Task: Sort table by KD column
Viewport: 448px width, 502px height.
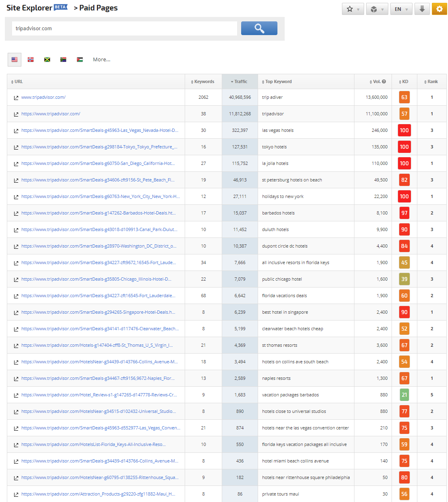Action: point(404,81)
